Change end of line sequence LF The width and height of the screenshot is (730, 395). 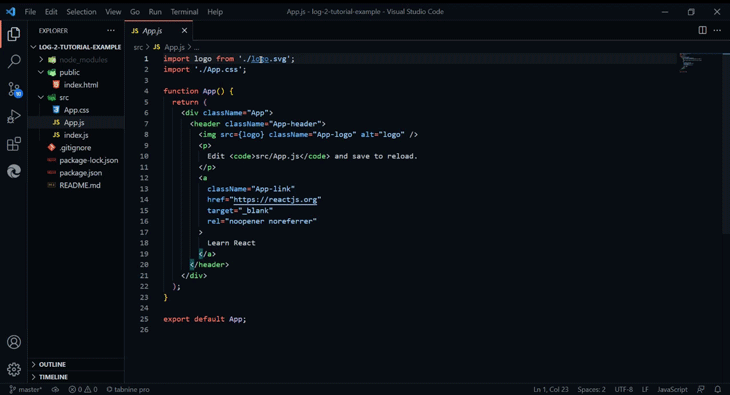[645, 389]
